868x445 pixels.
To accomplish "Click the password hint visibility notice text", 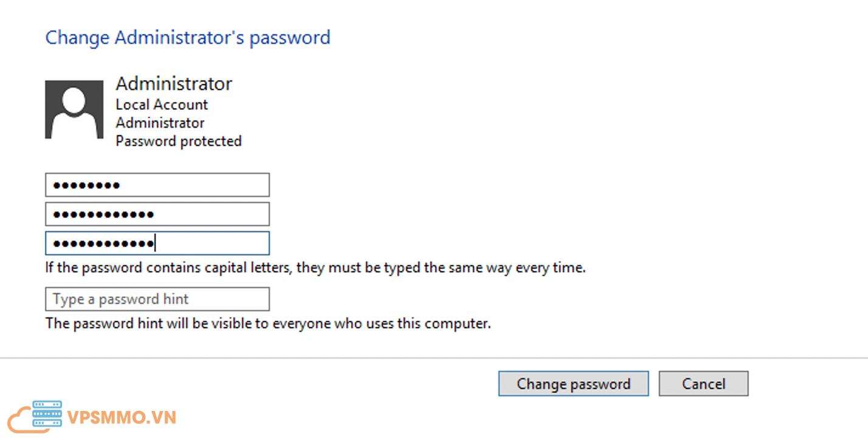I will click(x=267, y=323).
